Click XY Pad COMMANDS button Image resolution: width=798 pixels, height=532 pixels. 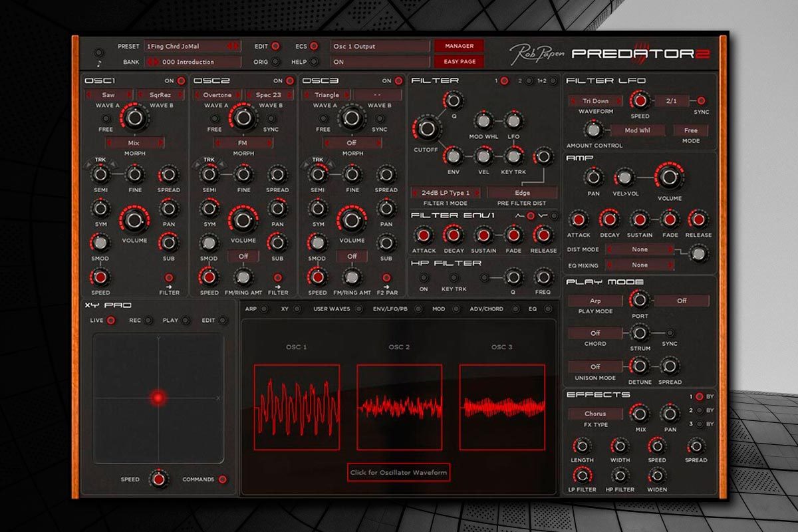pos(222,479)
